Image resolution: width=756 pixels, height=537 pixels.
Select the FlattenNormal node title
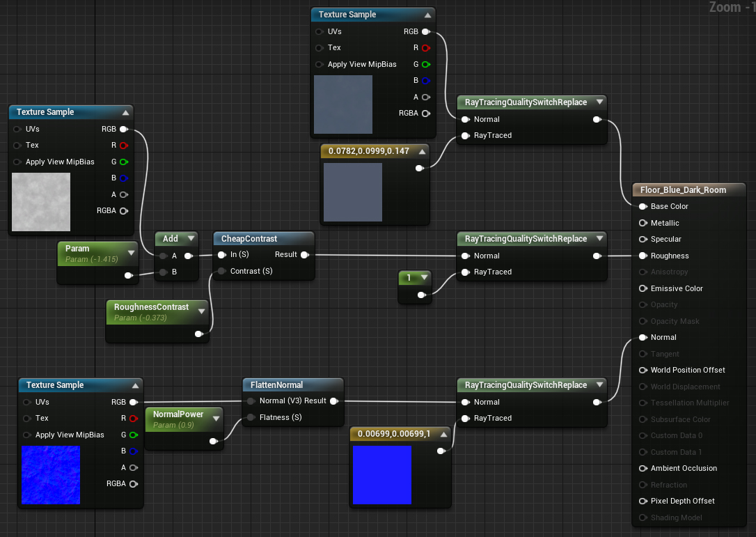[276, 385]
